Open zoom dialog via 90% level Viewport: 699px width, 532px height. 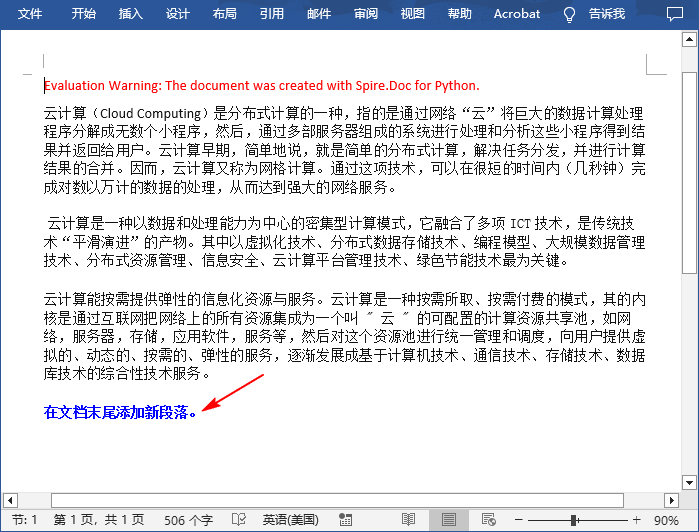(x=667, y=520)
